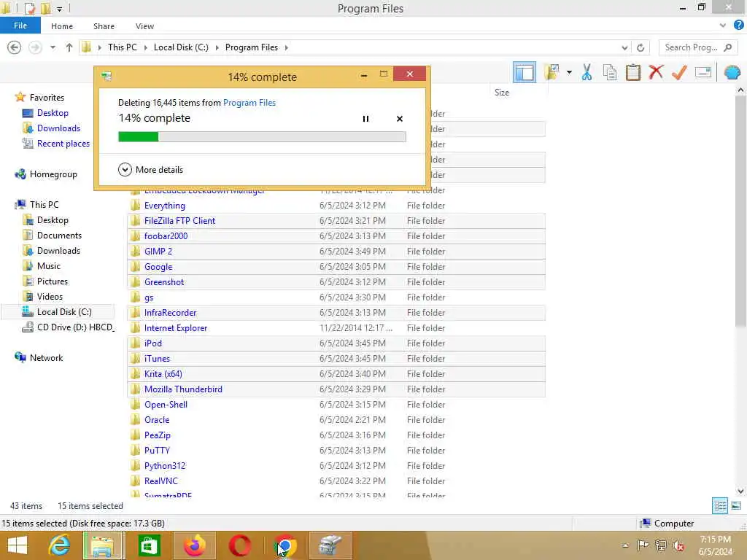
Task: Click This PC in the address bar
Action: (122, 47)
